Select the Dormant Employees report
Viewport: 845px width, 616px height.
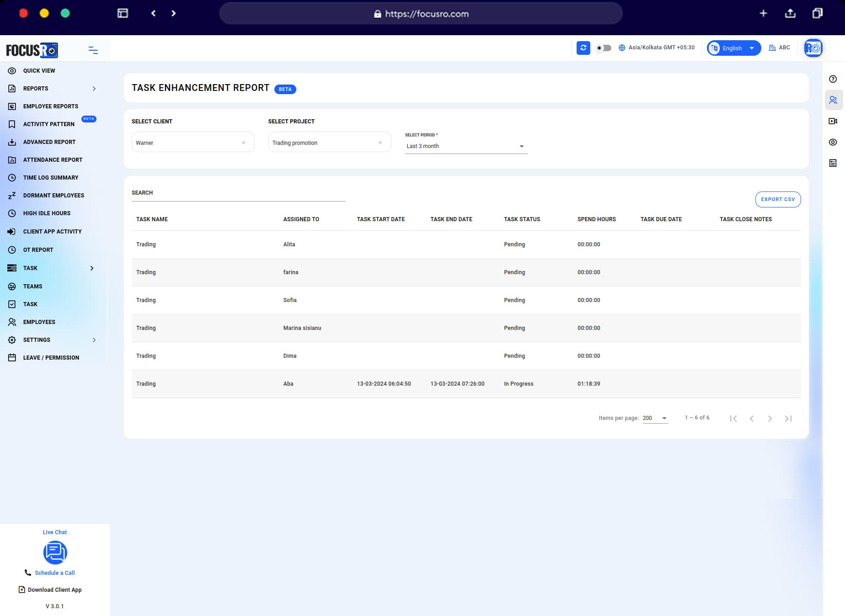click(x=53, y=196)
